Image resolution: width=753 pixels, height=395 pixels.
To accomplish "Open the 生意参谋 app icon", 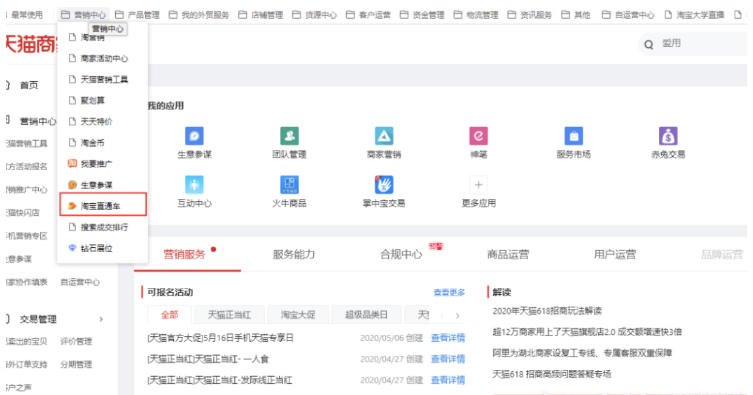I will pos(194,136).
